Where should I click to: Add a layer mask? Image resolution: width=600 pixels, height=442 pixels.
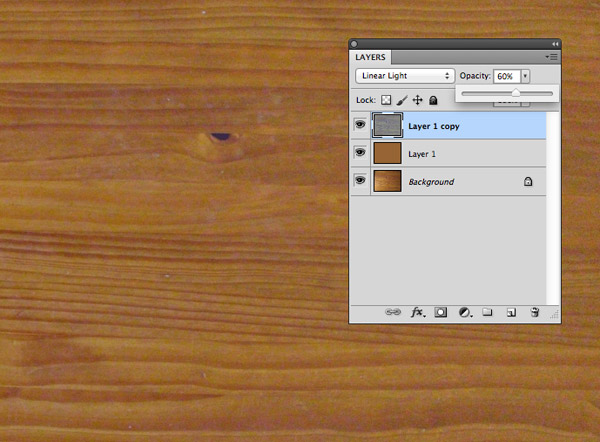pos(441,313)
